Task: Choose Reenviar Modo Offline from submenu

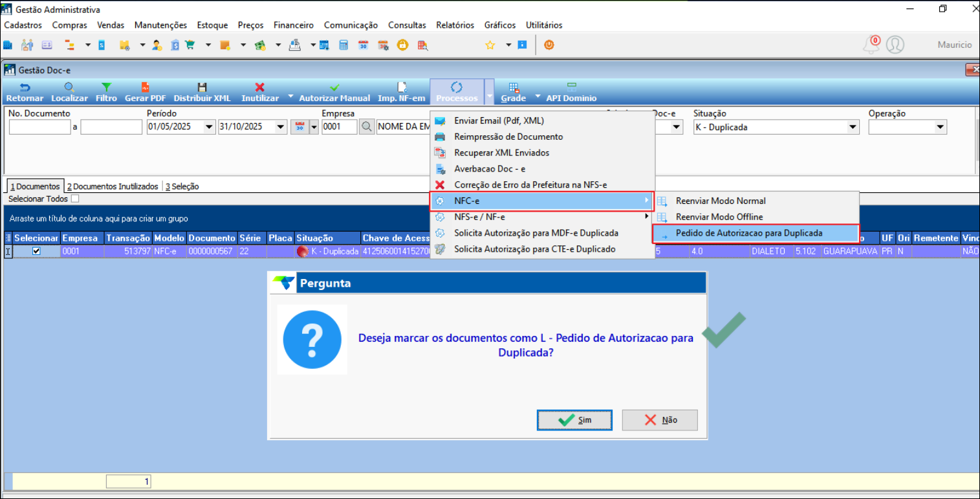Action: click(x=719, y=217)
